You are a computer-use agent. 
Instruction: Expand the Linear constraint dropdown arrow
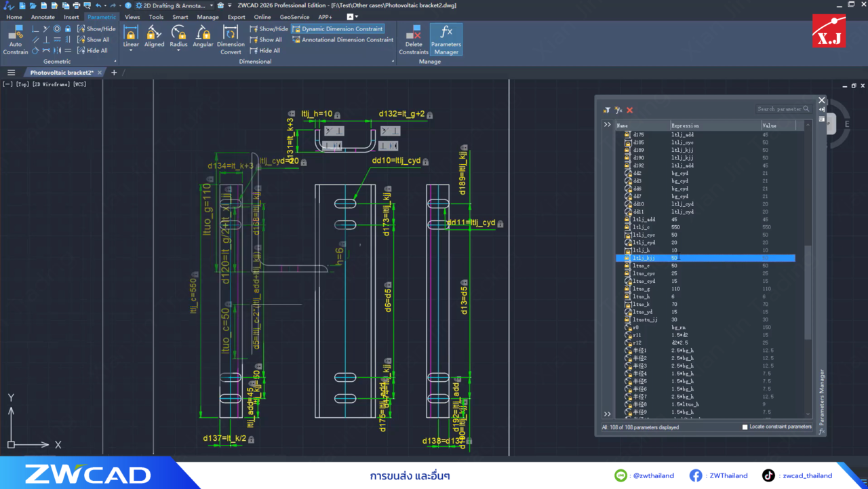(x=131, y=51)
